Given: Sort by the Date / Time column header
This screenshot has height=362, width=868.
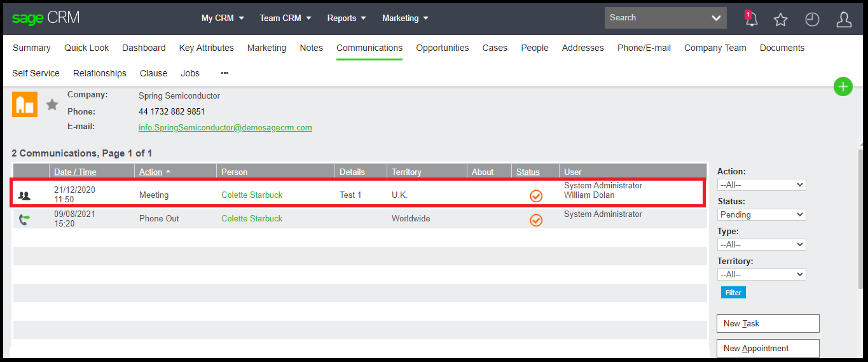Looking at the screenshot, I should 75,172.
